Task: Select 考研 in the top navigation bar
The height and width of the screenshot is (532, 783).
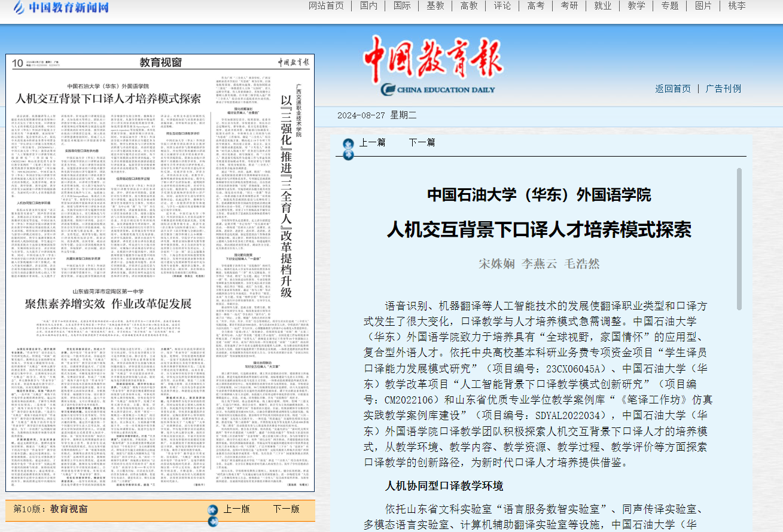Action: pos(569,6)
